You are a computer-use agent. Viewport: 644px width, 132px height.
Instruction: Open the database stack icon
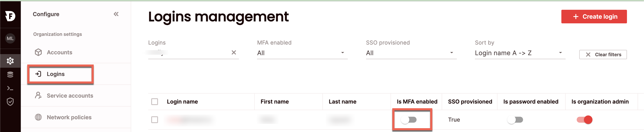10,74
